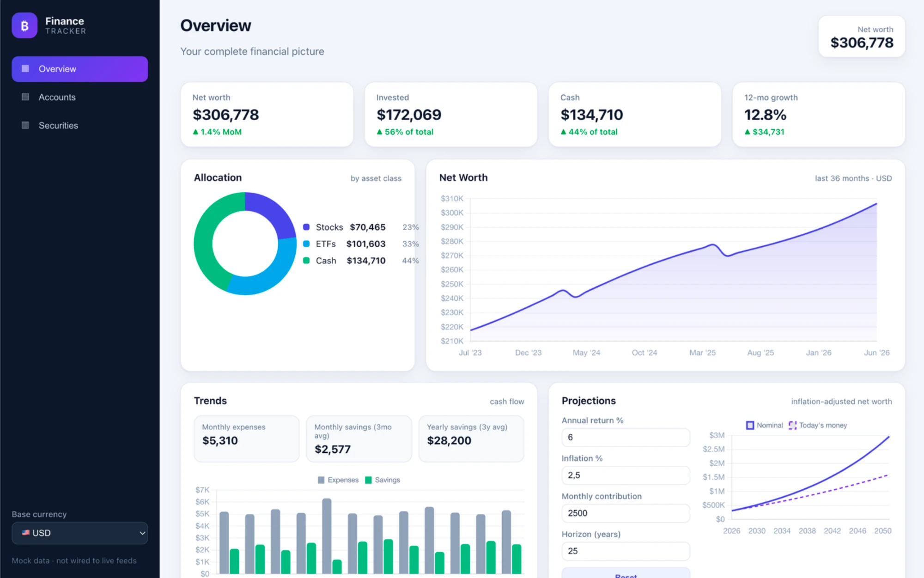Toggle the Savings legend in Trends chart
Screen dimensions: 924x578
(383, 480)
